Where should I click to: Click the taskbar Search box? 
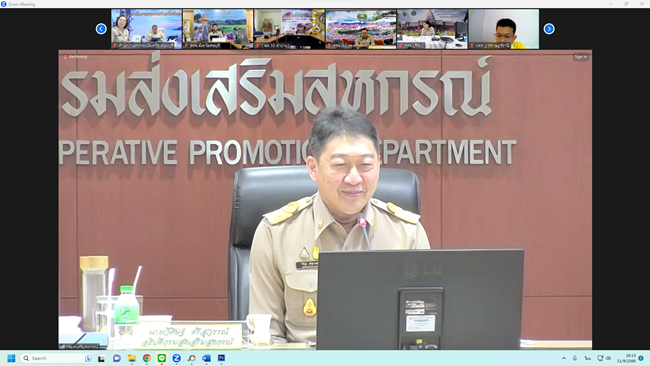(57, 358)
